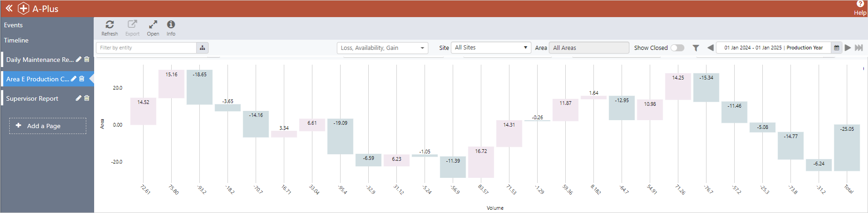868x213 pixels.
Task: Click the Filter by entity field
Action: (x=146, y=48)
